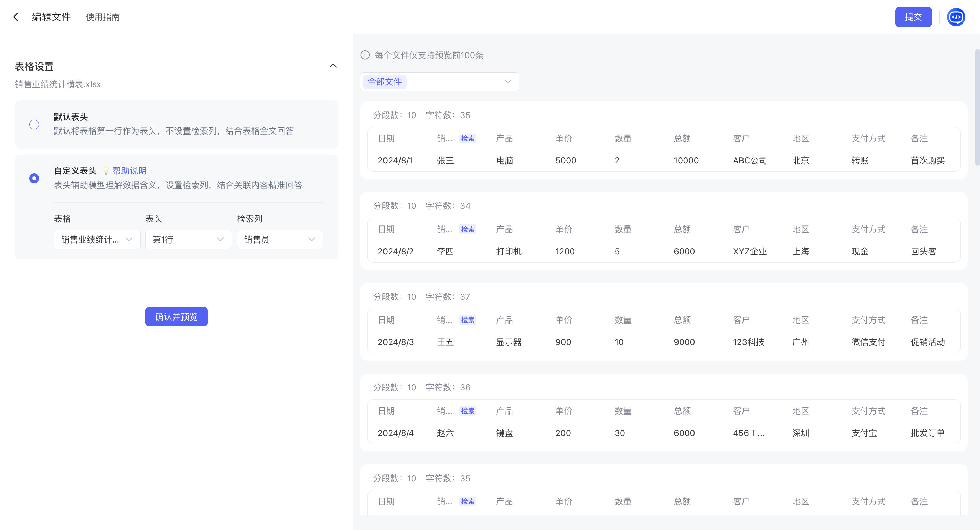Open the 表格 dropdown showing 销售业绩统计
Image resolution: width=980 pixels, height=530 pixels.
pyautogui.click(x=97, y=239)
